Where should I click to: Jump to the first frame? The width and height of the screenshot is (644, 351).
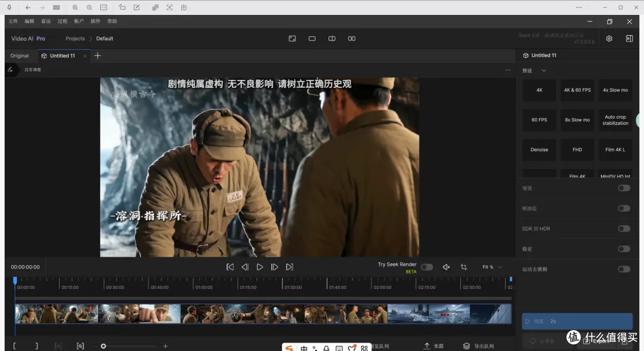(x=230, y=267)
